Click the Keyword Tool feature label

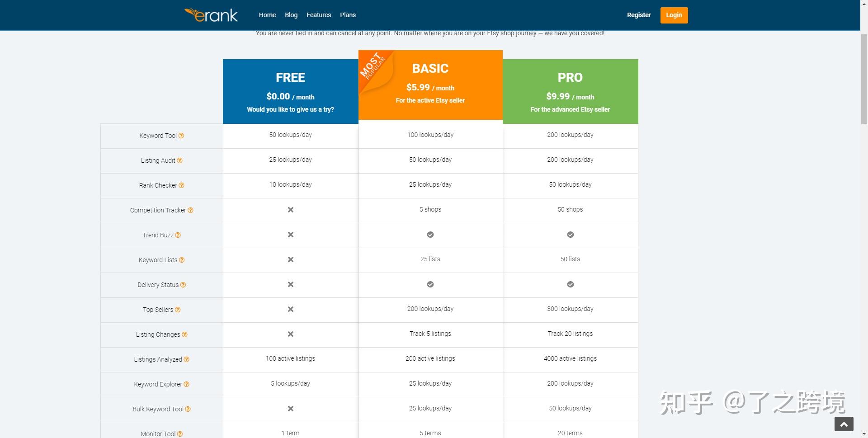point(158,136)
